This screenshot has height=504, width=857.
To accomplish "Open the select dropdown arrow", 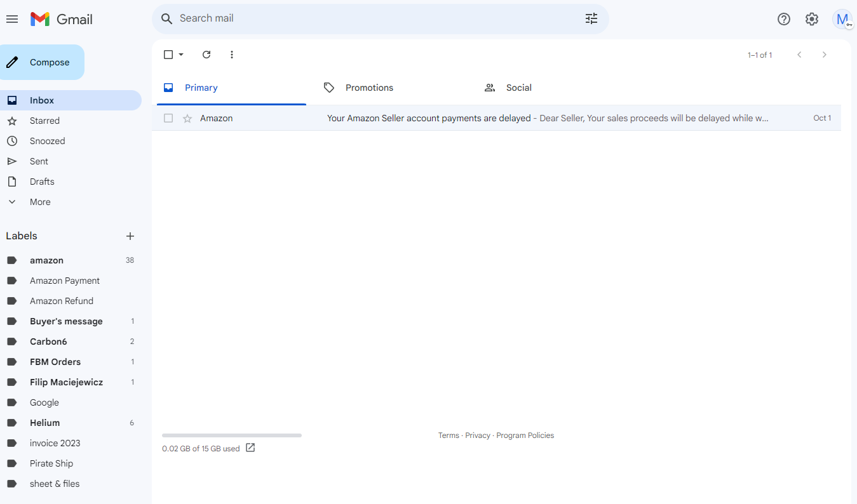I will click(181, 55).
